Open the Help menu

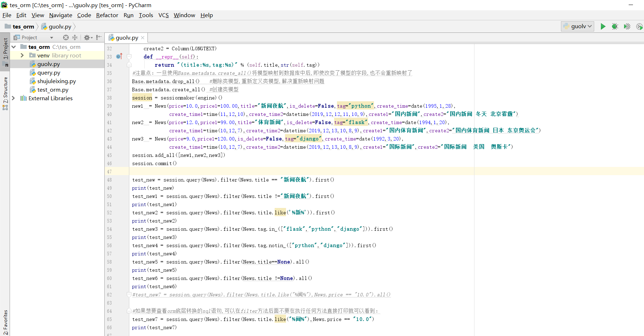tap(207, 15)
